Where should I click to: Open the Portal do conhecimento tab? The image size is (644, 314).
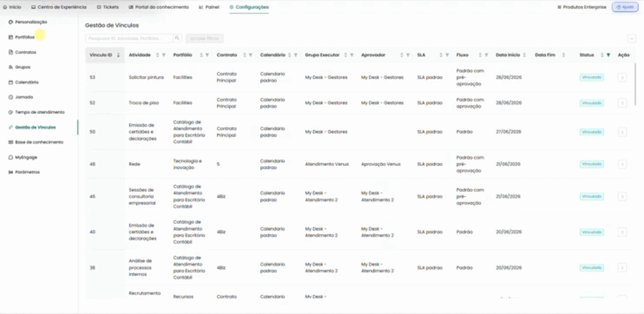coord(158,7)
